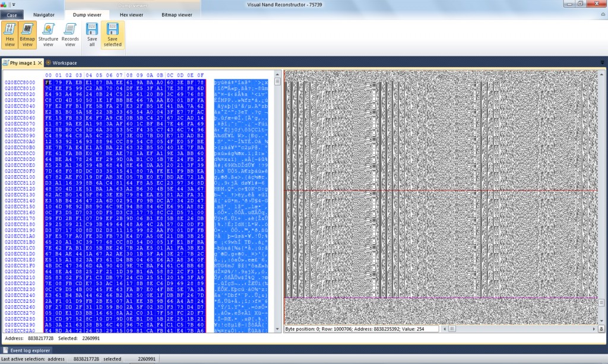Click column header 08 in hex view

(x=129, y=75)
